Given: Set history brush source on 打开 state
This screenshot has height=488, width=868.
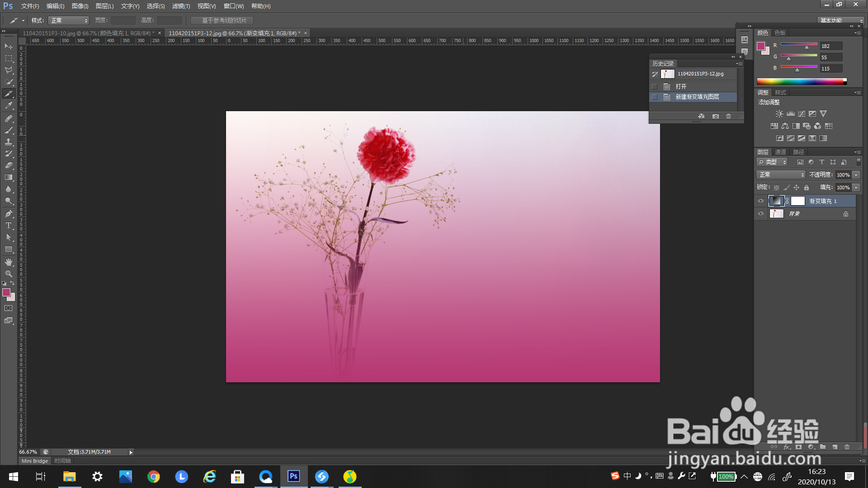Looking at the screenshot, I should coord(655,86).
